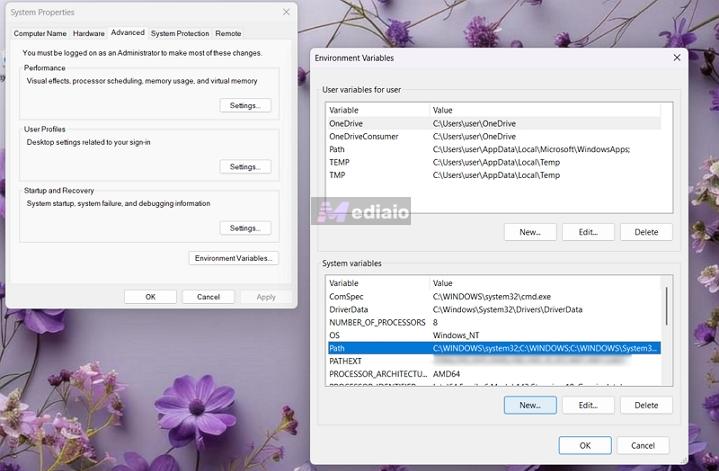
Task: Open the System Protection tab
Action: point(180,33)
